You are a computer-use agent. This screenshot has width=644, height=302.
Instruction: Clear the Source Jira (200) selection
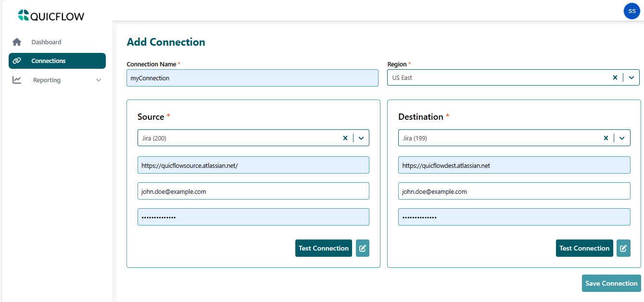345,138
